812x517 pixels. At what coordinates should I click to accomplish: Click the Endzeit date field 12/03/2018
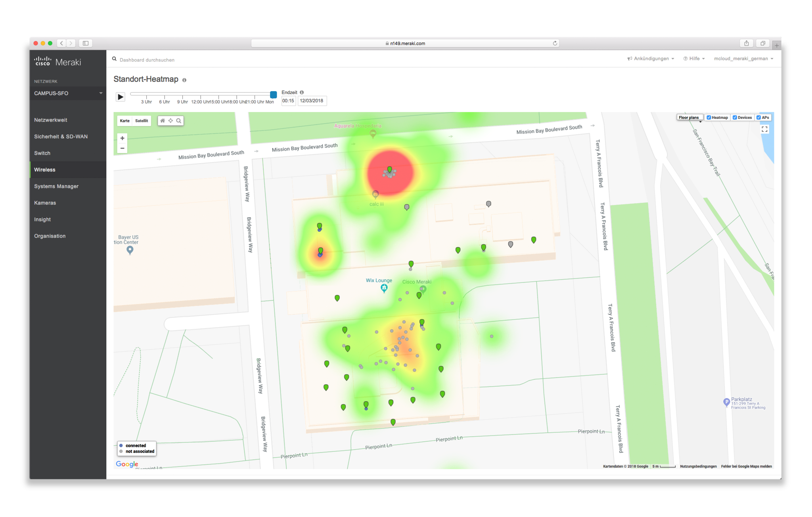point(312,101)
